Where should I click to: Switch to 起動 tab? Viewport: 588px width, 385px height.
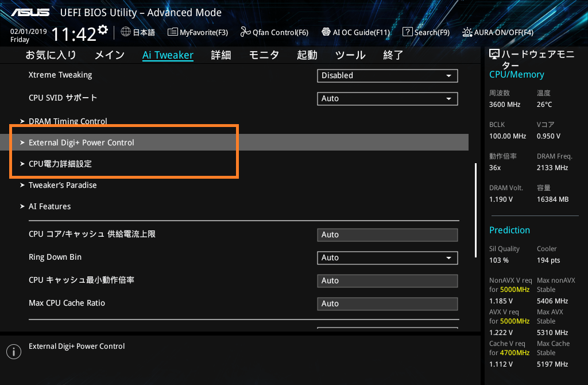[307, 55]
